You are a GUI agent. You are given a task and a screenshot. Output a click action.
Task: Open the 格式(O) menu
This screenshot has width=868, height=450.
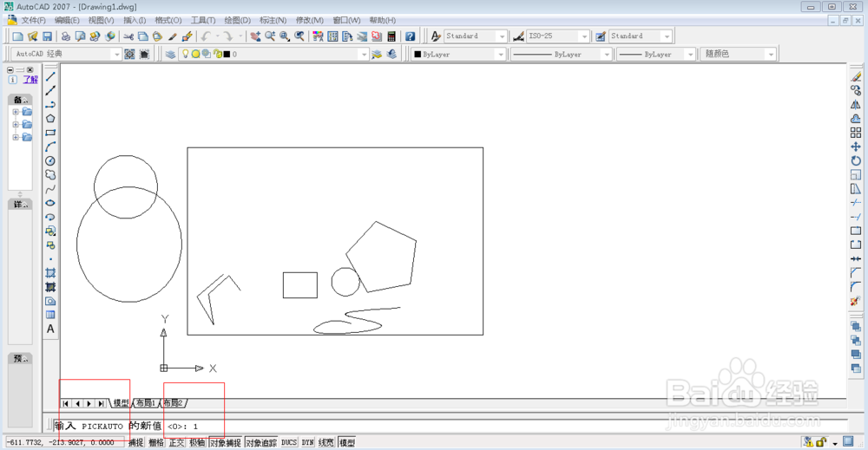(x=168, y=21)
